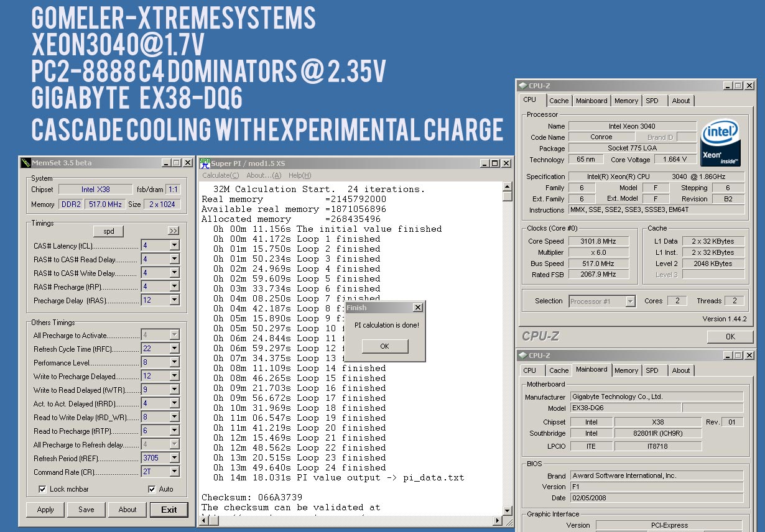Screen dimensions: 765x532
Task: Open the Read to Precharge (tRTP) dropdown
Action: click(x=174, y=431)
